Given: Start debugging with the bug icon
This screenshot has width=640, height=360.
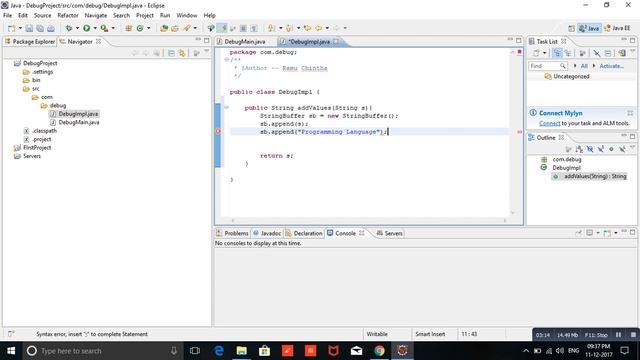Looking at the screenshot, I should (69, 28).
